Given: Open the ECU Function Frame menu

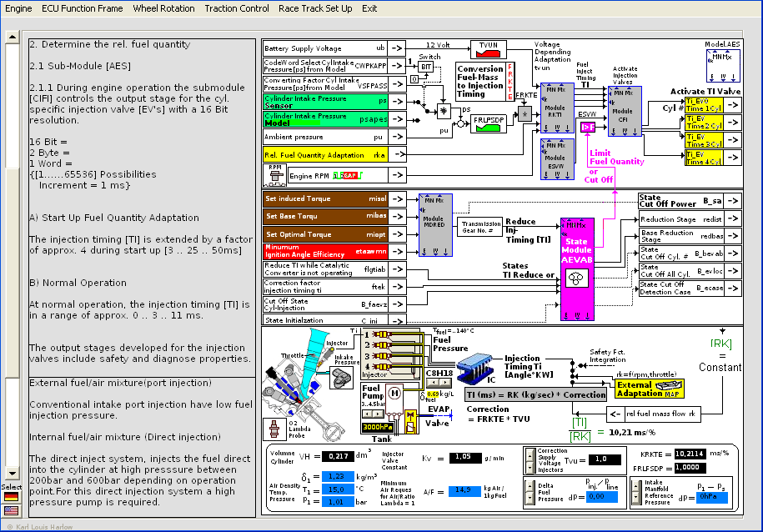Looking at the screenshot, I should click(x=83, y=8).
